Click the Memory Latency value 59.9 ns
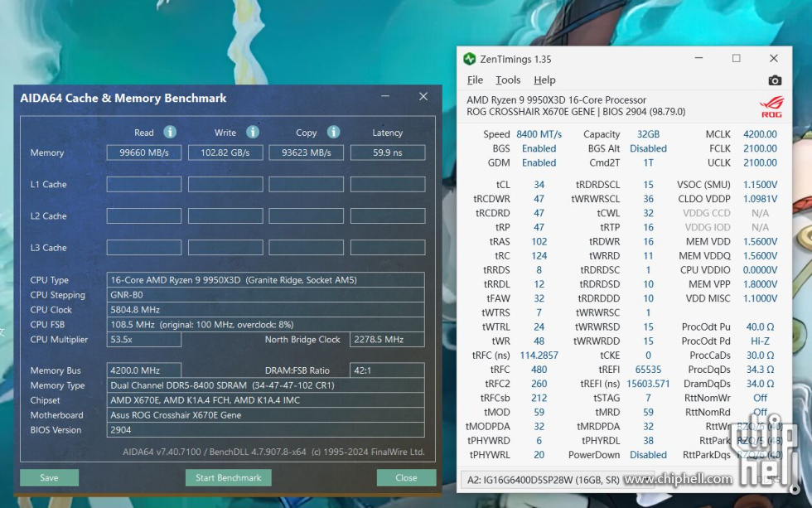 (388, 152)
